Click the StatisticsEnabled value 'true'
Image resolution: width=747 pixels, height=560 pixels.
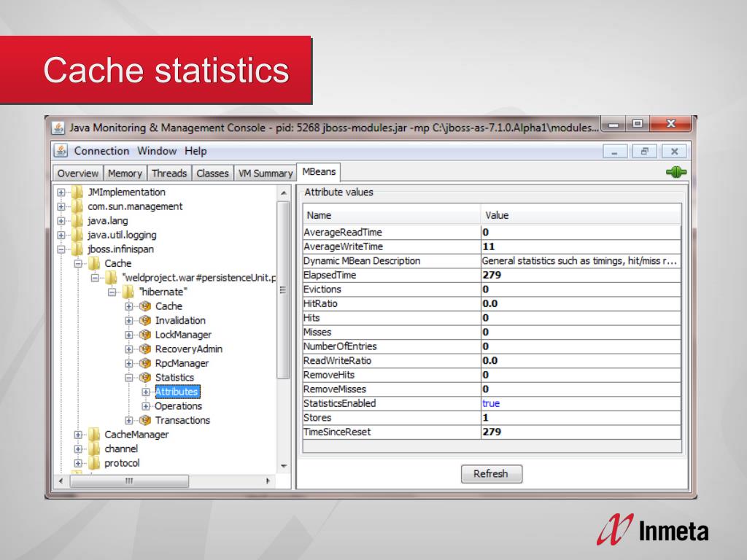491,403
